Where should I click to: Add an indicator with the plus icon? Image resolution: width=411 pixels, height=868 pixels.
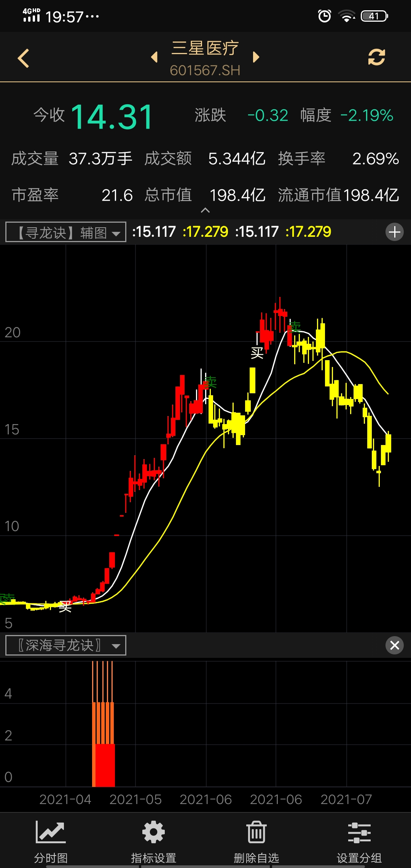tap(395, 232)
